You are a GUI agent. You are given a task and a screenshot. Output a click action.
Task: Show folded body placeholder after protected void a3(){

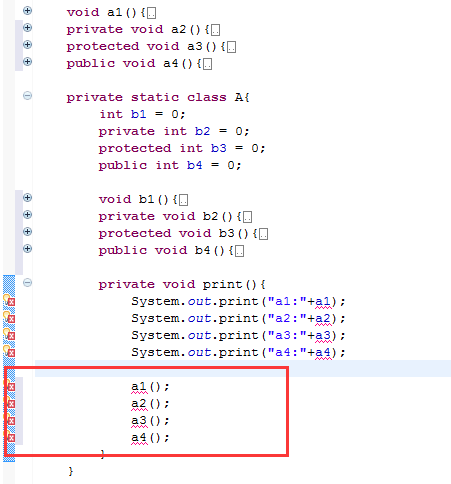coord(232,47)
